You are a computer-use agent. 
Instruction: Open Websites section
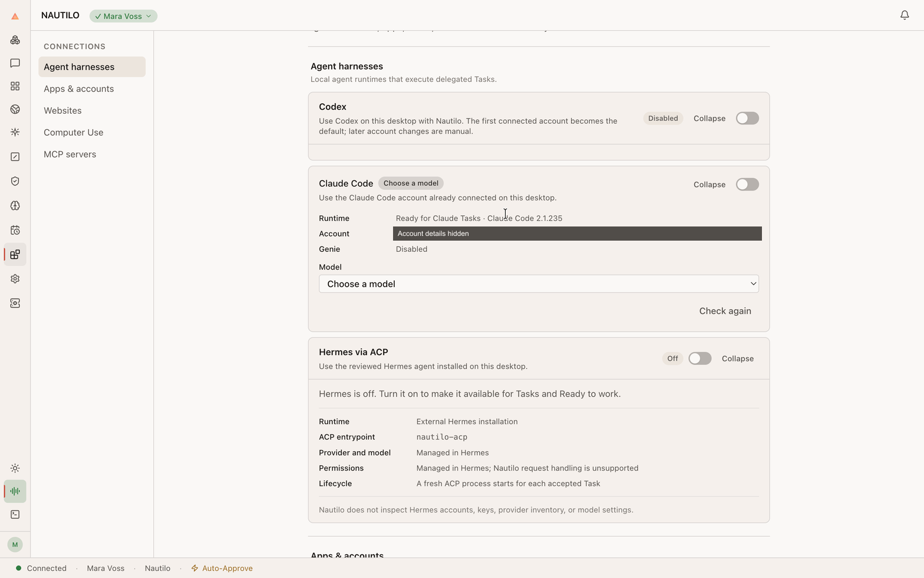[x=92, y=110]
